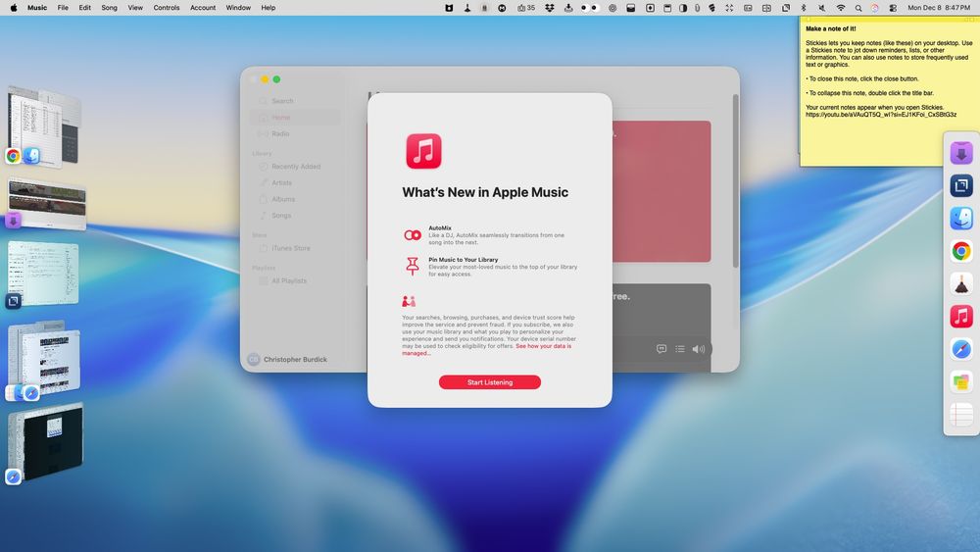Open Control Center from the menu bar
Screen dimensions: 980x552
(893, 8)
